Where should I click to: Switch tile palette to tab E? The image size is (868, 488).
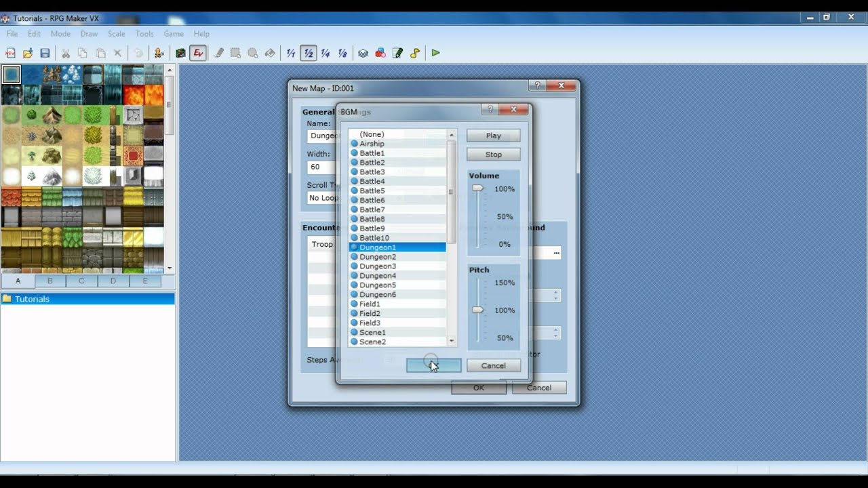point(145,281)
